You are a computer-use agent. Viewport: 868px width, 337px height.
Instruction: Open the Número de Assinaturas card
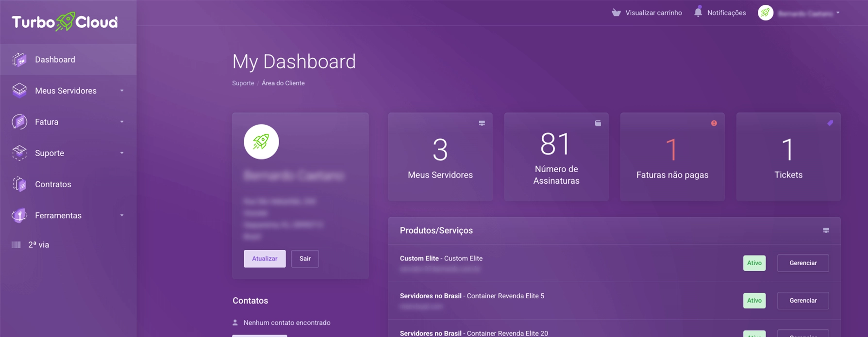(556, 157)
